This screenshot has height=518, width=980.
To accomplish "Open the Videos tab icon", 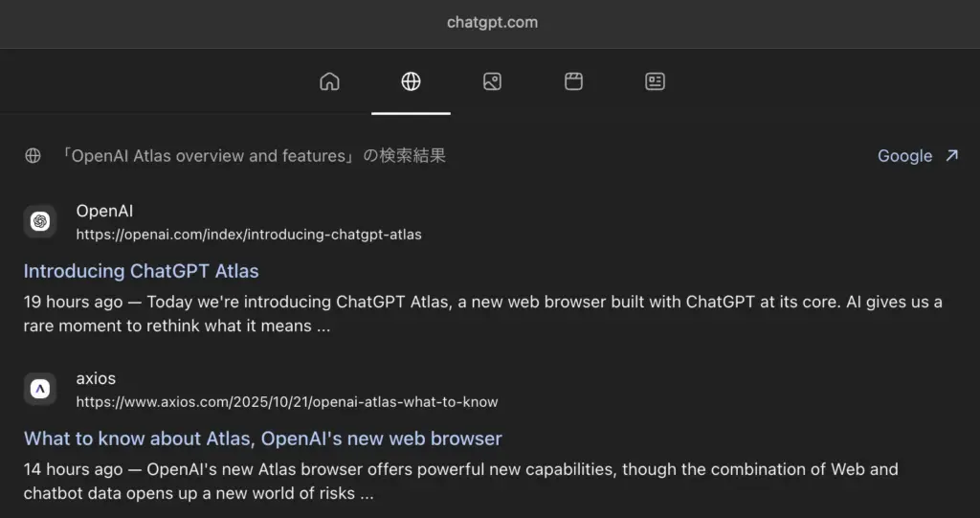I will click(573, 81).
